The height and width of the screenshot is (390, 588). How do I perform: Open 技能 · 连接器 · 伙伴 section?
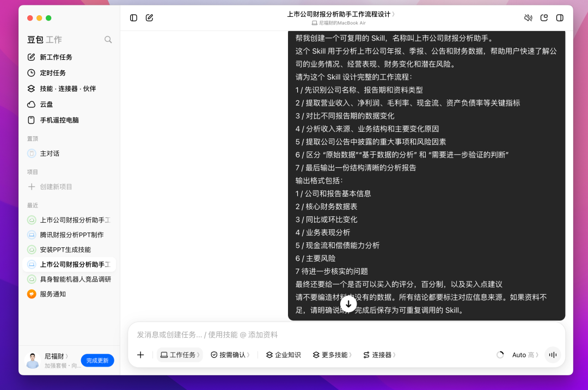(69, 88)
